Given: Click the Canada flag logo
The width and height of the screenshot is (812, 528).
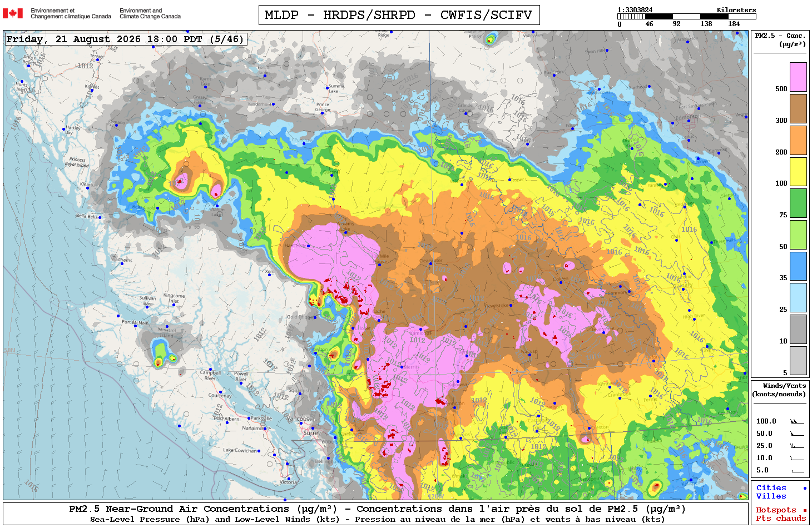Looking at the screenshot, I should point(13,13).
